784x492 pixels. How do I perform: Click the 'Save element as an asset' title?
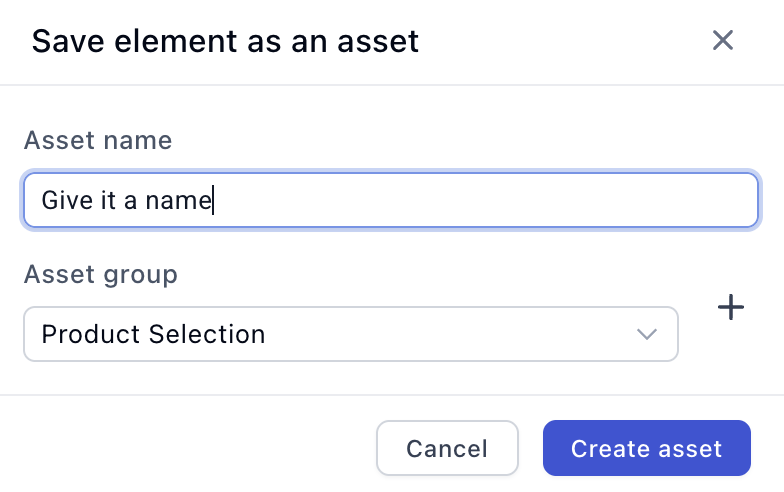(x=225, y=41)
